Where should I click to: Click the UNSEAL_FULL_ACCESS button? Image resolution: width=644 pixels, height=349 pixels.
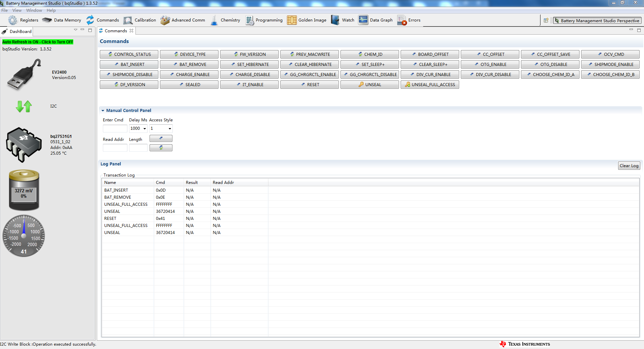[x=430, y=85]
